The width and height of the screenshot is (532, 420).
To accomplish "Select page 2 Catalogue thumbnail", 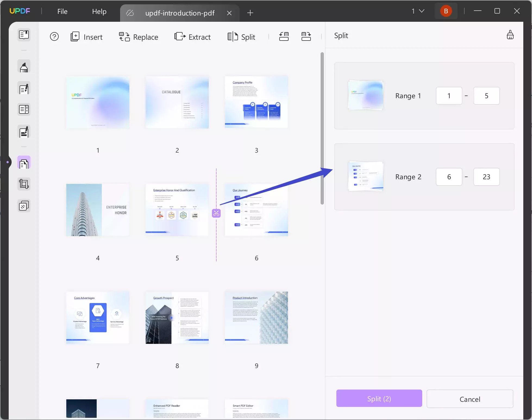I will [177, 102].
